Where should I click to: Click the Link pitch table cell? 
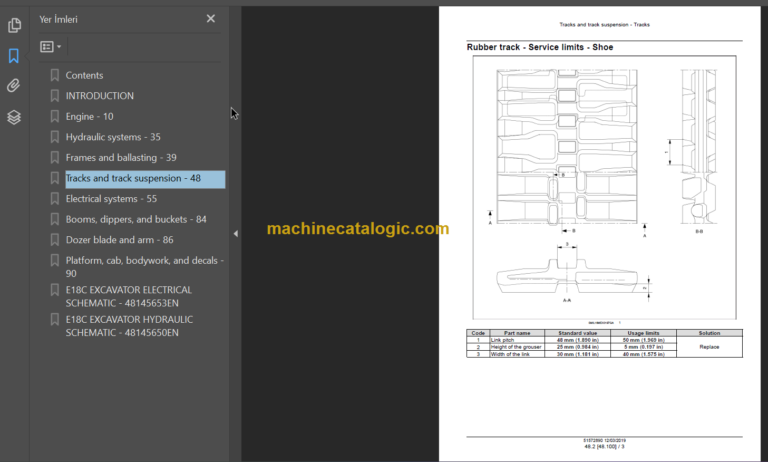tap(517, 340)
